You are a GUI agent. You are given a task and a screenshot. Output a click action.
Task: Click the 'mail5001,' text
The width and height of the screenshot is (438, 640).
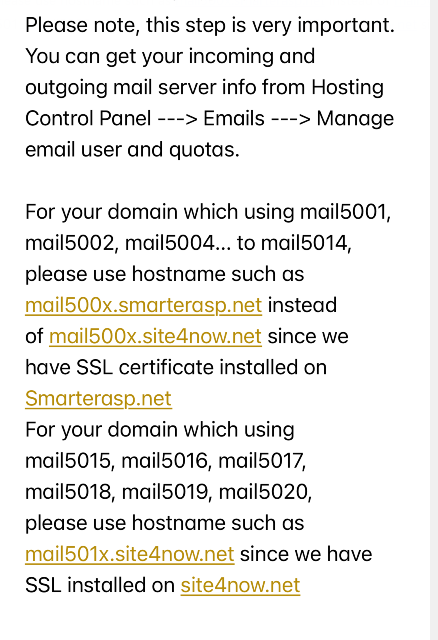(345, 212)
